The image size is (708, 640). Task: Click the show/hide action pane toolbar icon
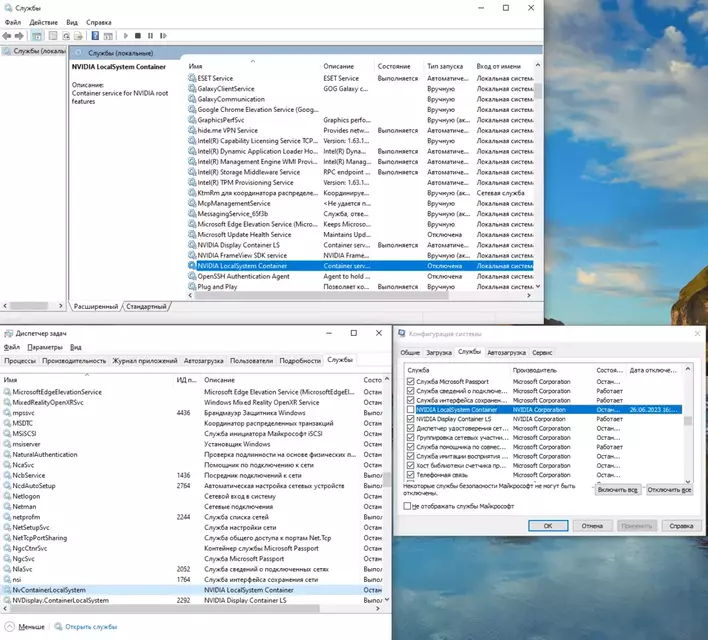[x=108, y=36]
